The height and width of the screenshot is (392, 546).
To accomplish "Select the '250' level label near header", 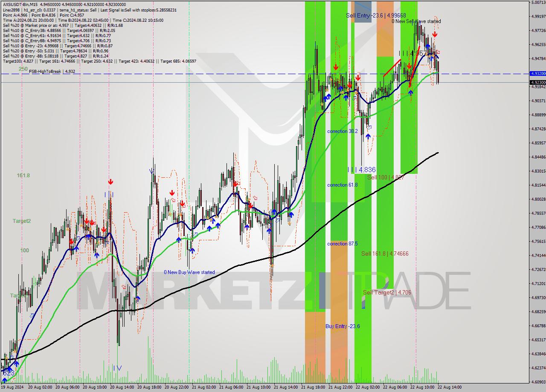I will (x=23, y=69).
